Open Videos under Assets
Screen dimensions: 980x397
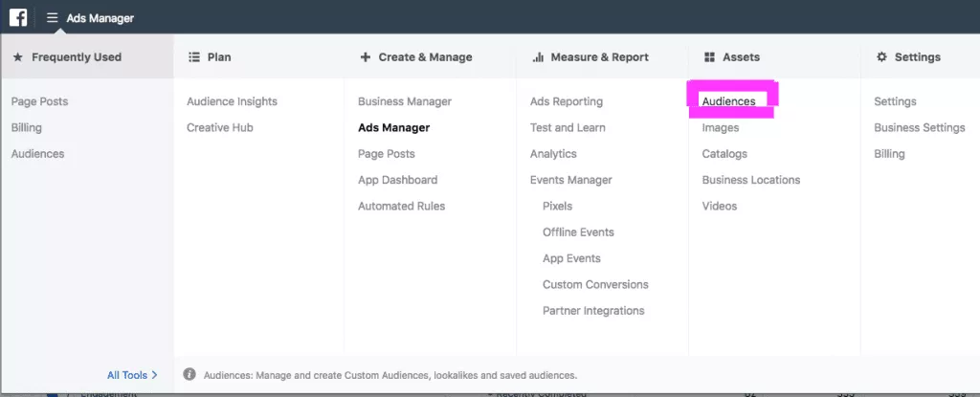720,207
